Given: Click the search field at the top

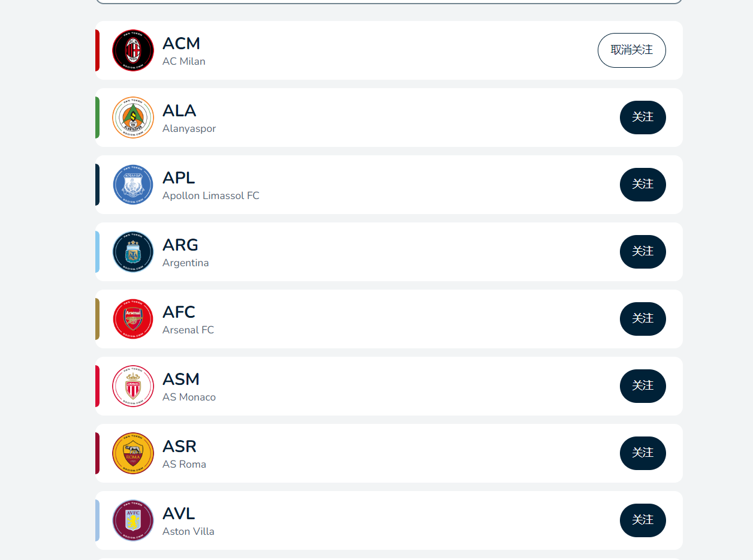Looking at the screenshot, I should click(388, 2).
